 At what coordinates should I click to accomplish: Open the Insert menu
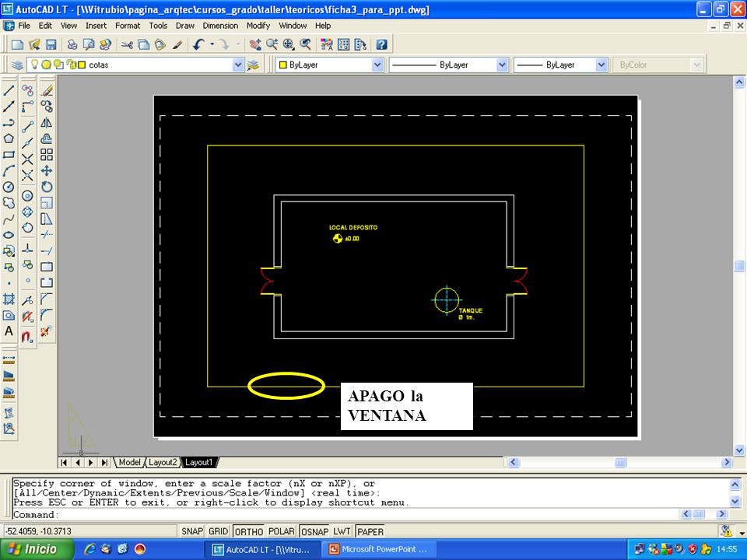[x=96, y=26]
